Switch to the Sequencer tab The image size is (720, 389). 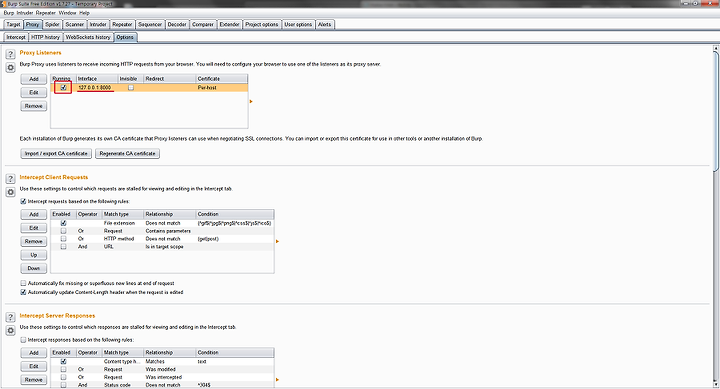pos(150,24)
